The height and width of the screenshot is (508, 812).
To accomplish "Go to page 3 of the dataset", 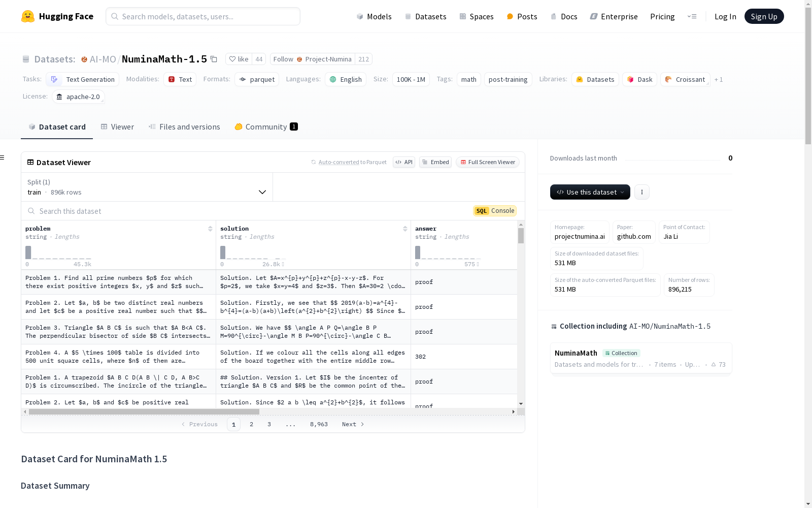I will 269,424.
